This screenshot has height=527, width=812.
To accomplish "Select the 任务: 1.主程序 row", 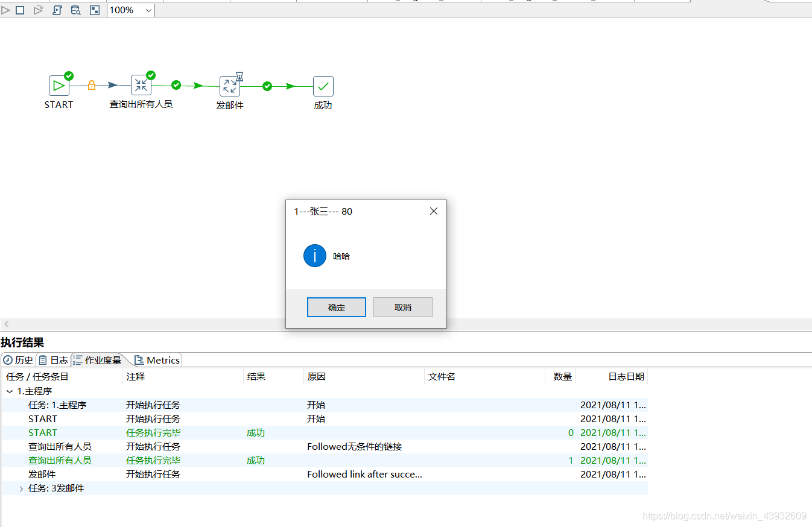I will (x=324, y=405).
